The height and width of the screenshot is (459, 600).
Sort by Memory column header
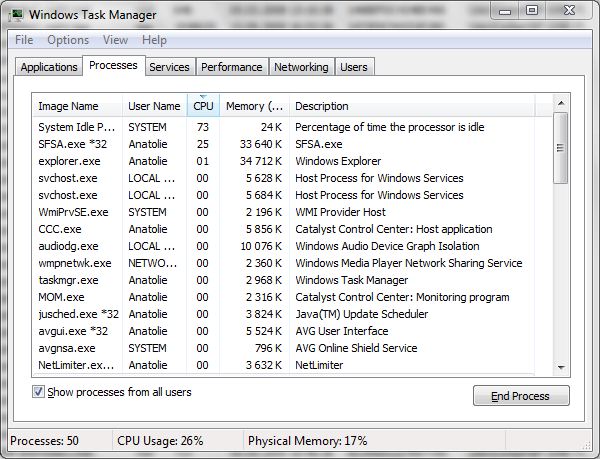point(254,106)
